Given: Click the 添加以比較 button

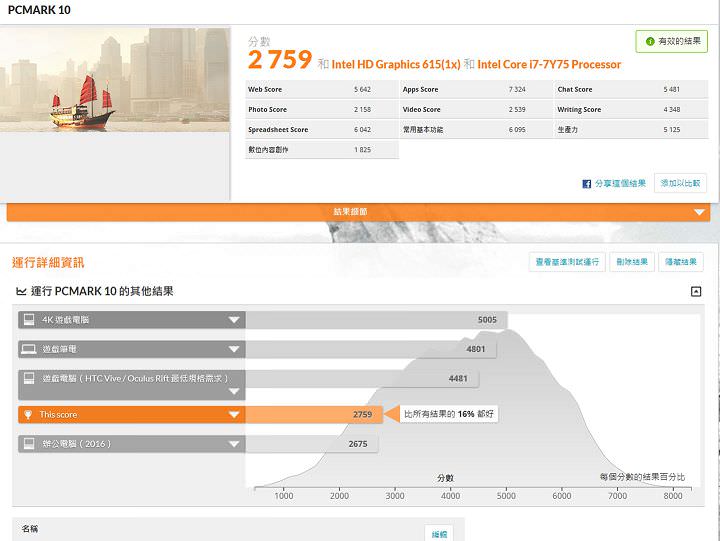Looking at the screenshot, I should (680, 184).
